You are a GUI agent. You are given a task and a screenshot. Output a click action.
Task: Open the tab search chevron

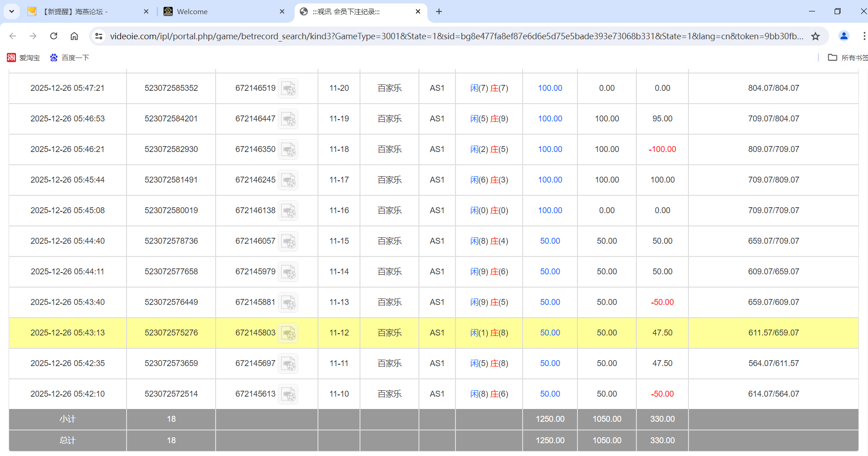tap(11, 11)
